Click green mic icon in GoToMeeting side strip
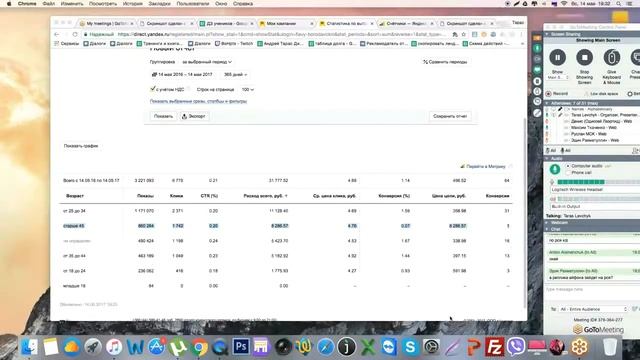Image resolution: width=640 pixels, height=360 pixels. coord(537,48)
